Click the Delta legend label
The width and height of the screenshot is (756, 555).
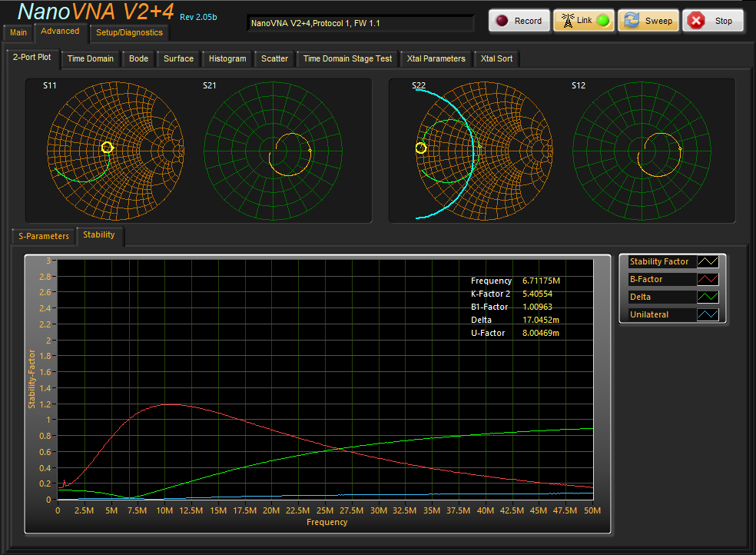pos(640,297)
